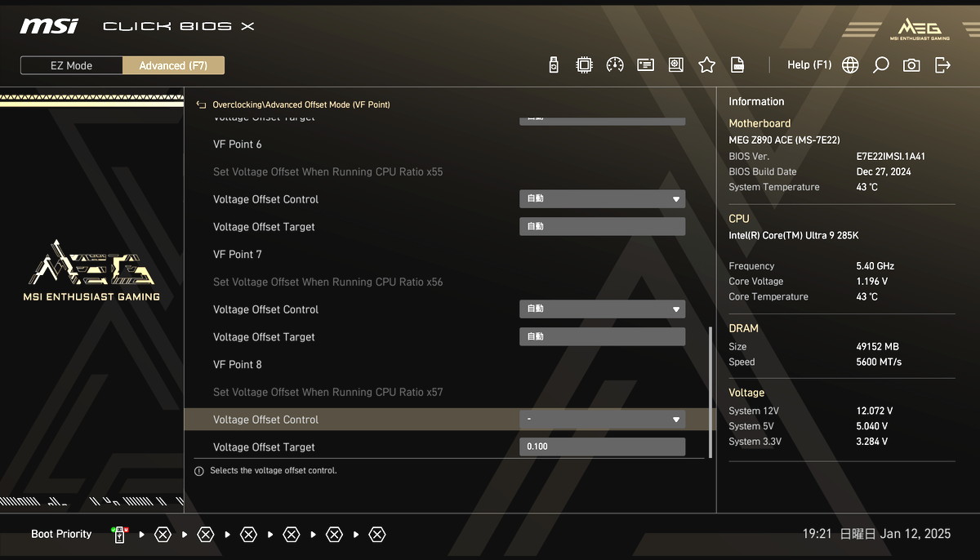Image resolution: width=980 pixels, height=560 pixels.
Task: Expand VF Point 6 Voltage Offset Control dropdown
Action: [602, 199]
